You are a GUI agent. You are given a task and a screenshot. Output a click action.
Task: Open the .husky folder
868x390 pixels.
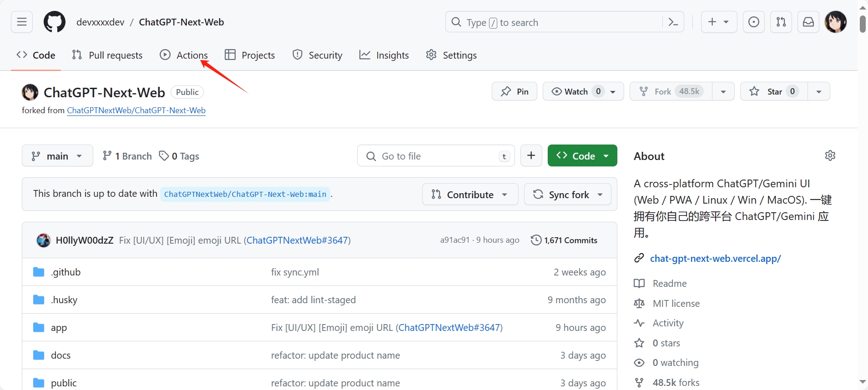64,300
